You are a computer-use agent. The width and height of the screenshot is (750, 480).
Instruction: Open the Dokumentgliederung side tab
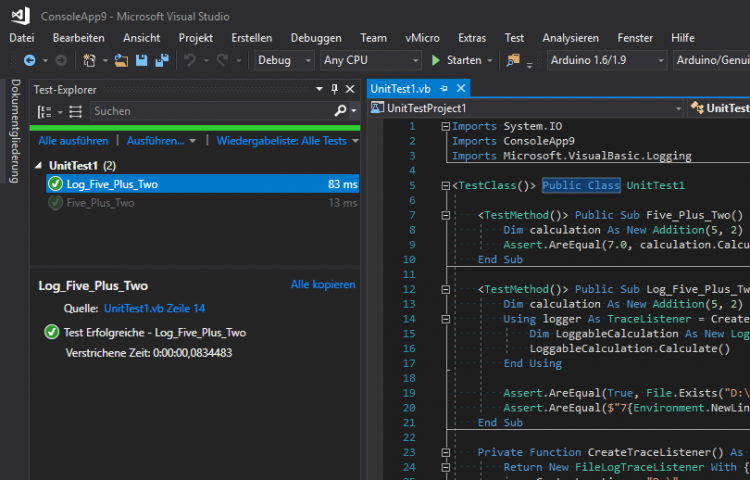pyautogui.click(x=15, y=131)
